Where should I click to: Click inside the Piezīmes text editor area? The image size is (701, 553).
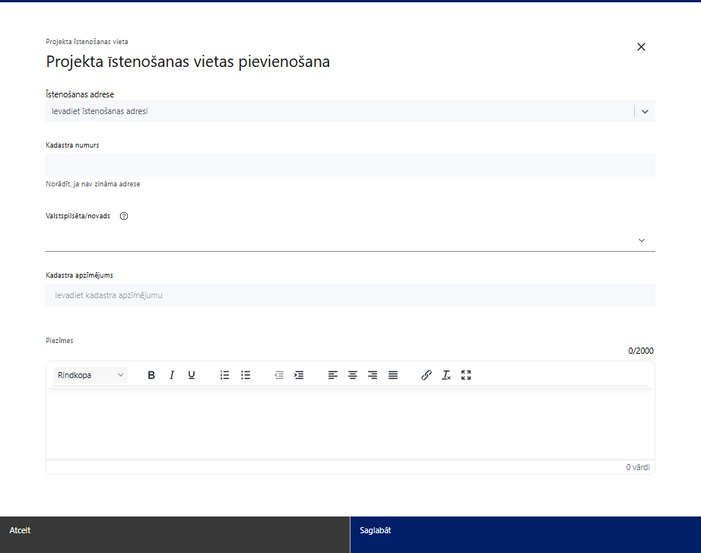click(350, 424)
